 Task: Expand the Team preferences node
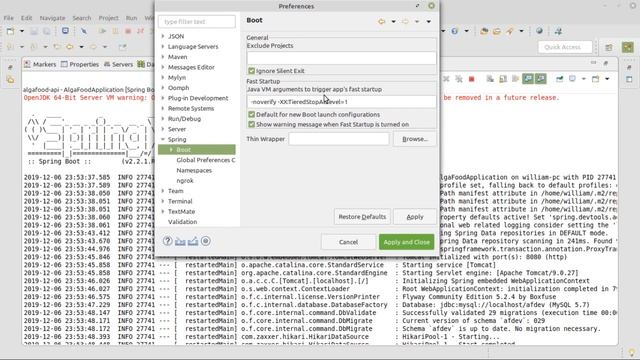point(163,191)
